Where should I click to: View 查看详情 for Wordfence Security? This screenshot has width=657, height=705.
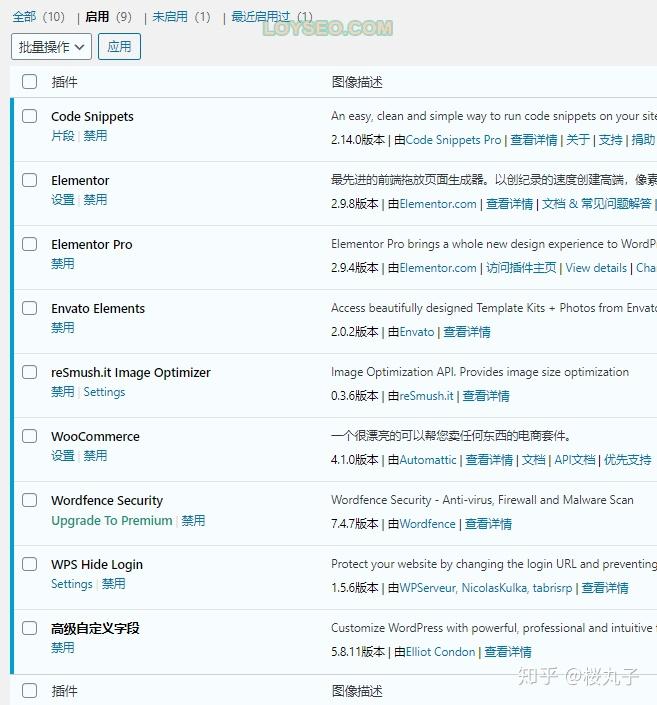pyautogui.click(x=488, y=524)
